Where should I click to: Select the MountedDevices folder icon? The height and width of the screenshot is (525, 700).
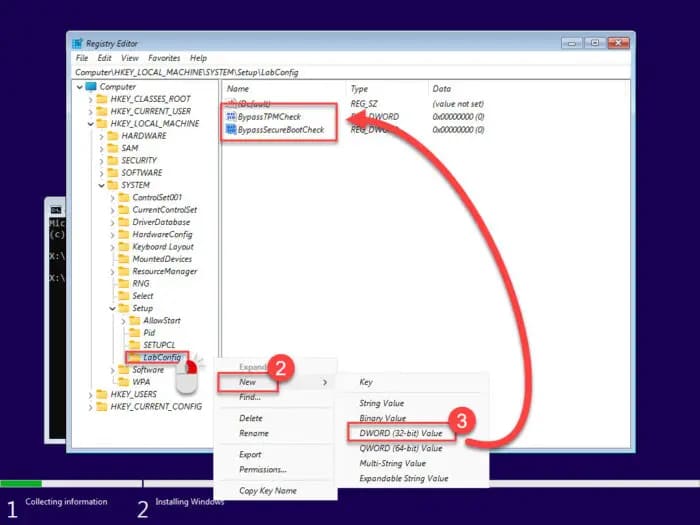(x=124, y=259)
